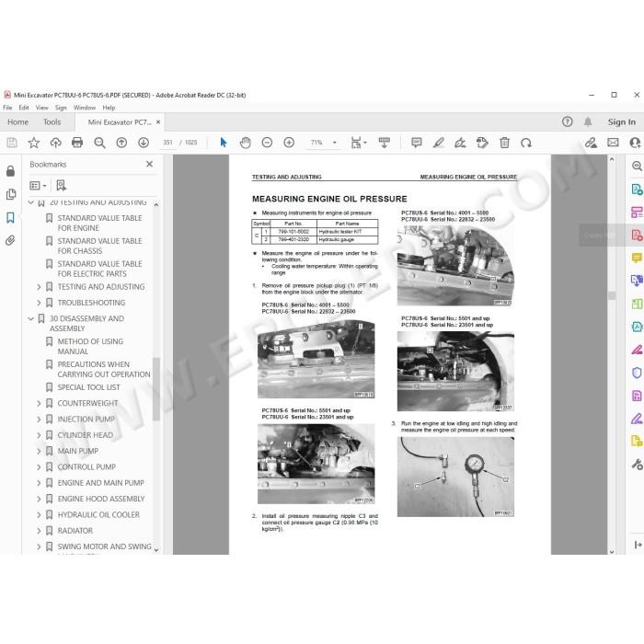Image resolution: width=644 pixels, height=644 pixels.
Task: Click the Sign In button
Action: (621, 122)
